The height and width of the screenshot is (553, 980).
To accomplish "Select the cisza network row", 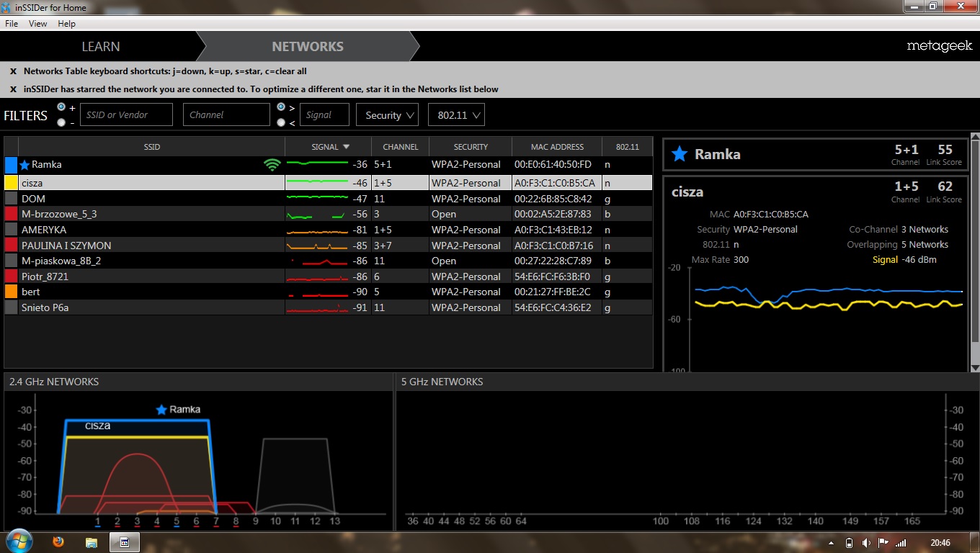I will pyautogui.click(x=329, y=183).
